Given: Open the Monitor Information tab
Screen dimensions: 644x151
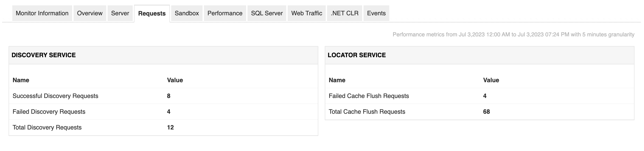Looking at the screenshot, I should coord(42,13).
